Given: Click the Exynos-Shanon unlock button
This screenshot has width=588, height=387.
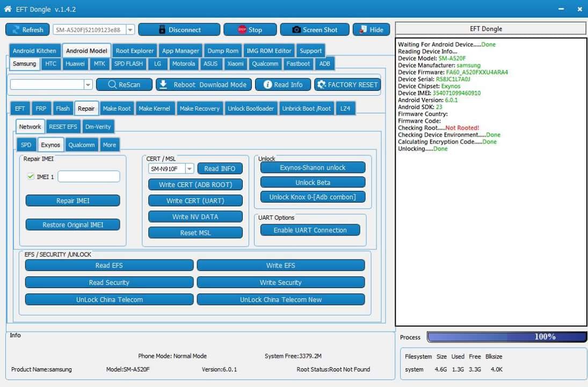Looking at the screenshot, I should [313, 168].
